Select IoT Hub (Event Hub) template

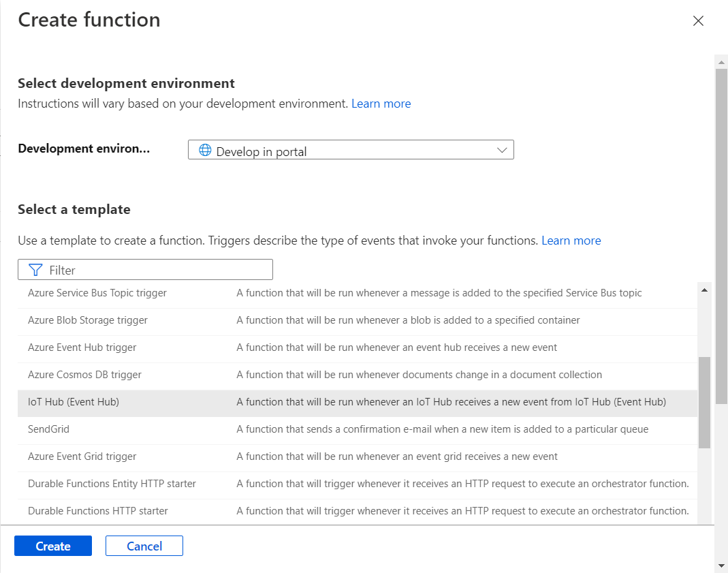click(358, 402)
